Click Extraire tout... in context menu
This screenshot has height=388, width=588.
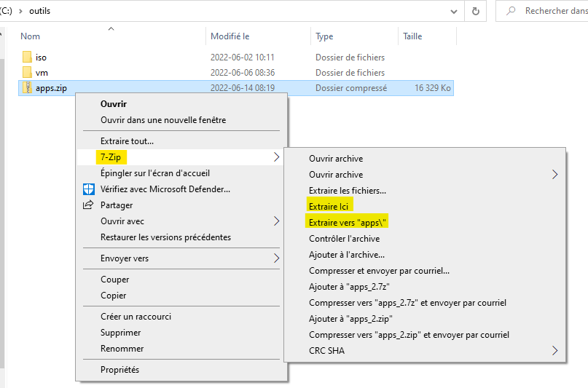127,141
